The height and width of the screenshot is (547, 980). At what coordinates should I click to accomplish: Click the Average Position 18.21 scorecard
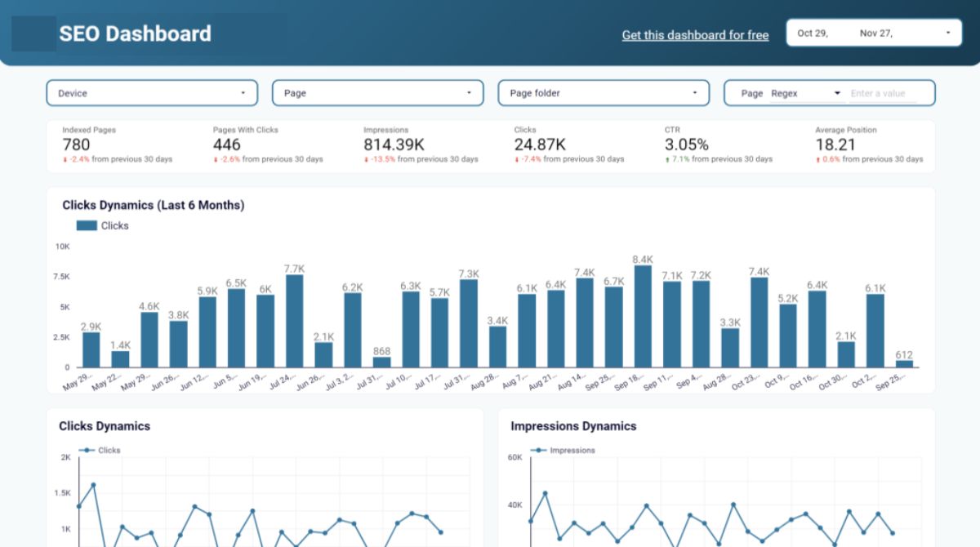[869, 145]
